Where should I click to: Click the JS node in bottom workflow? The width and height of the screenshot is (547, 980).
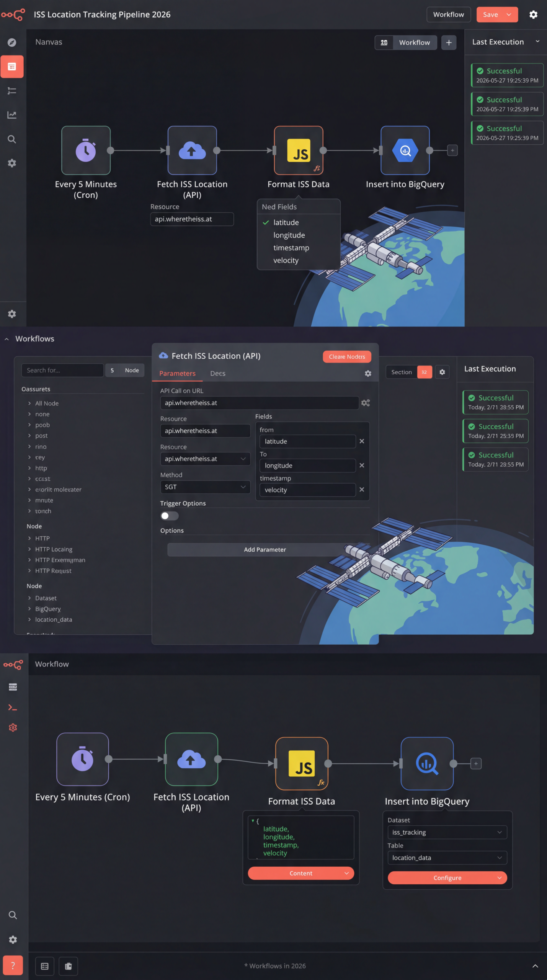[x=302, y=764]
